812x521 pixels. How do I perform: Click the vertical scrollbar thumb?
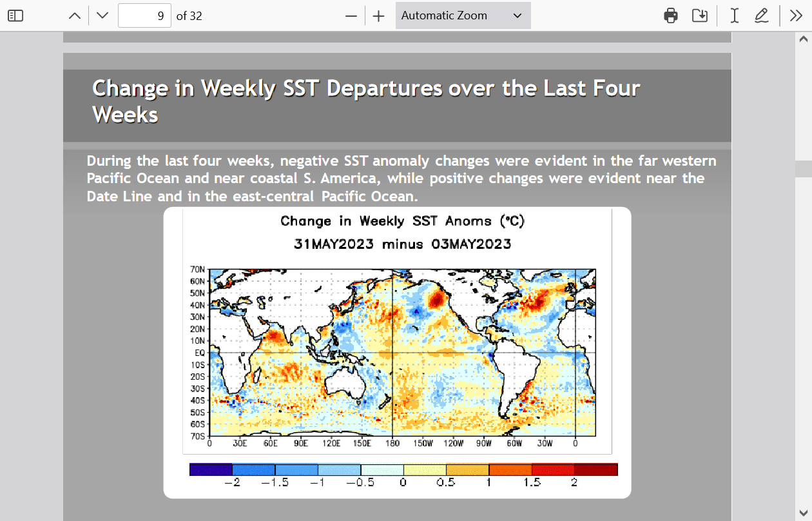pos(803,169)
